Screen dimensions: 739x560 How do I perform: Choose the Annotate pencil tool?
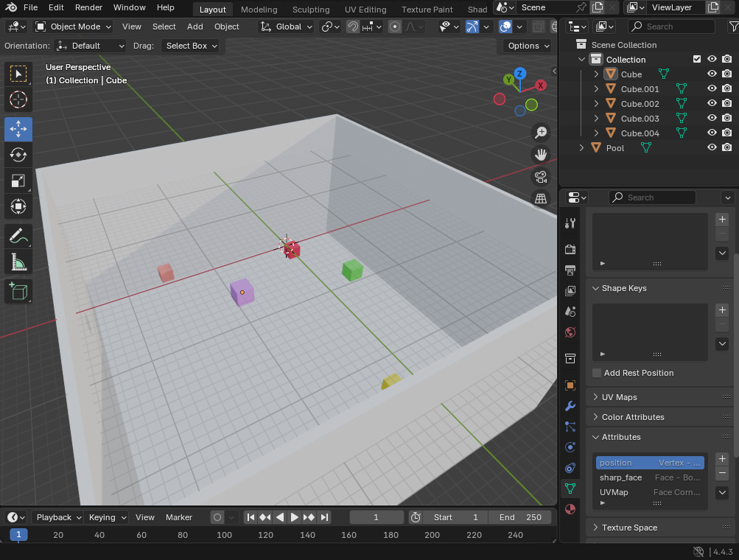[18, 237]
